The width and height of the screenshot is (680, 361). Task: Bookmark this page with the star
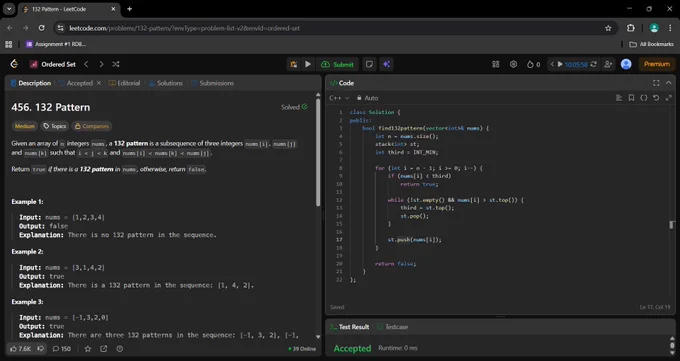click(x=608, y=28)
